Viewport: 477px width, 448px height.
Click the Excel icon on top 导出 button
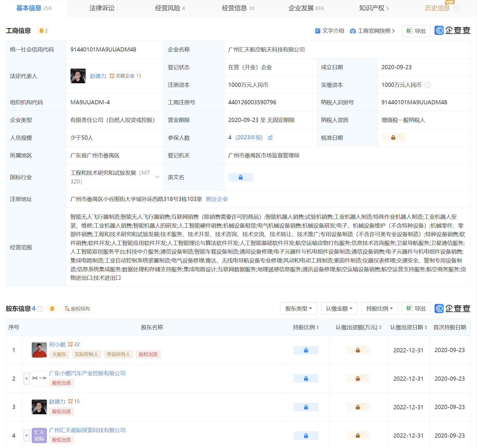pyautogui.click(x=409, y=31)
